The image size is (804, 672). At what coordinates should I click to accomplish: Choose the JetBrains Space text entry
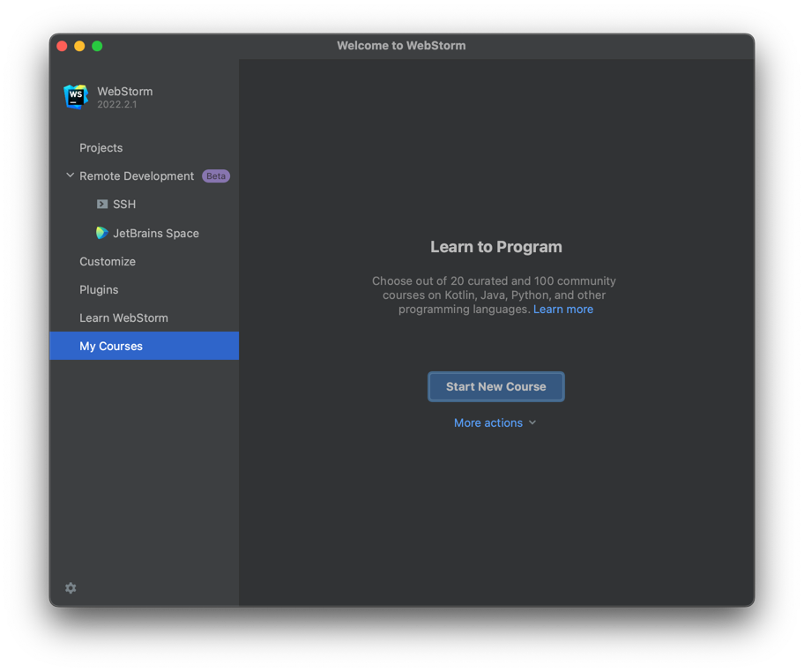156,234
